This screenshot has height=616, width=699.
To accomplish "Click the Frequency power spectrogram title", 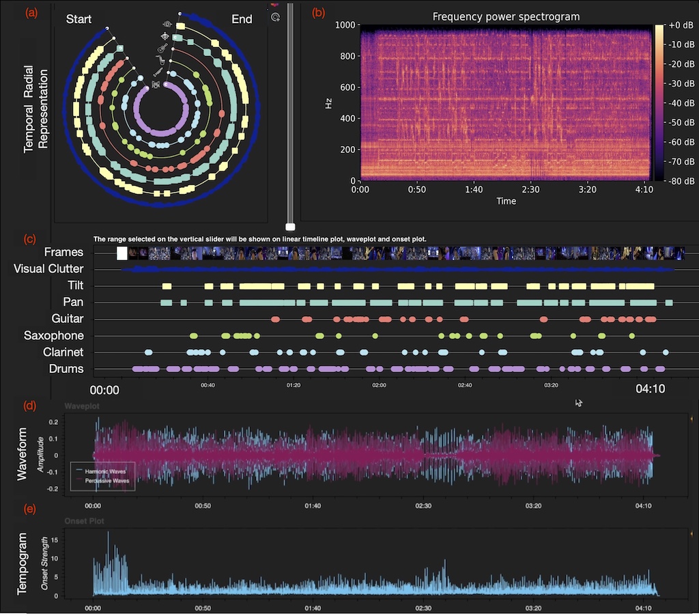I will coord(506,17).
